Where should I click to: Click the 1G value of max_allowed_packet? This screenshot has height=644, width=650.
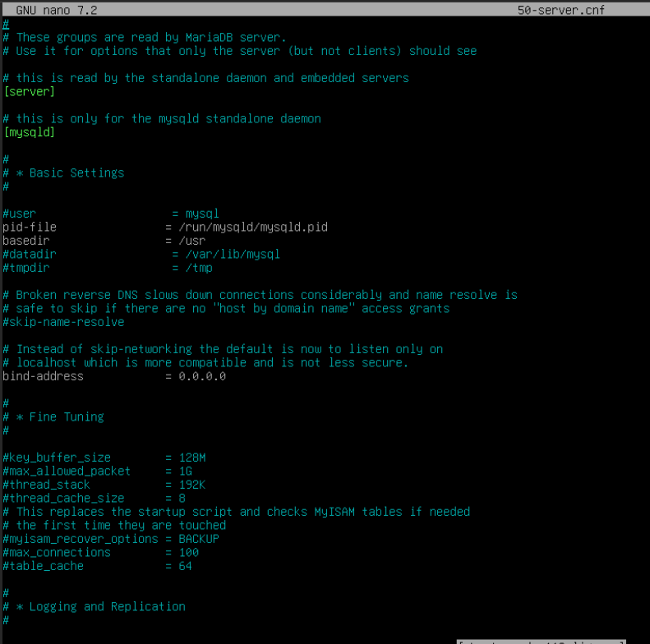pyautogui.click(x=185, y=471)
